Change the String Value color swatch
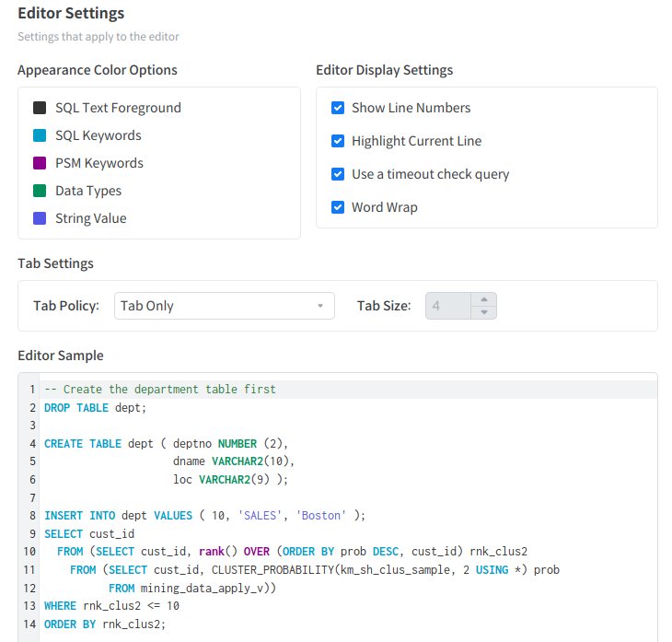Screen dimensions: 672x642 click(x=40, y=218)
